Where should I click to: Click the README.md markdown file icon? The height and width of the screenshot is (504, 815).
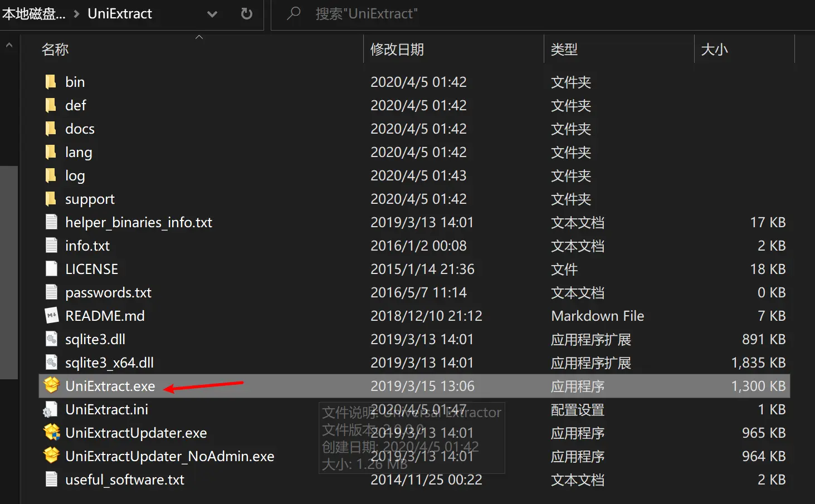tap(51, 316)
